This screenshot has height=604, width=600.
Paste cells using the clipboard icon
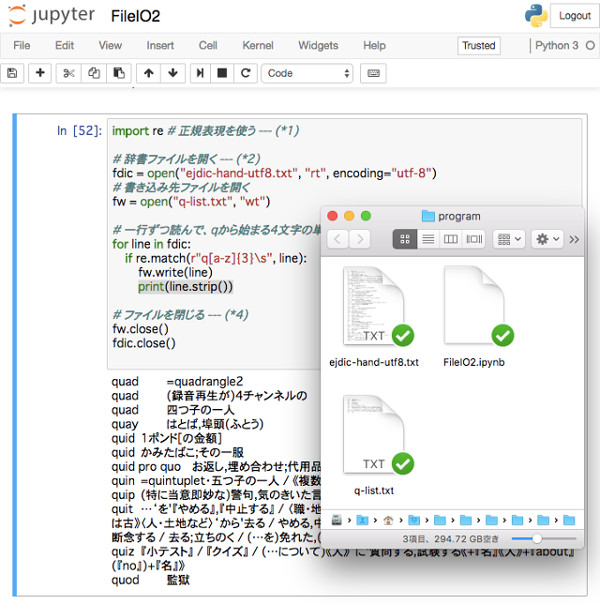pos(119,73)
